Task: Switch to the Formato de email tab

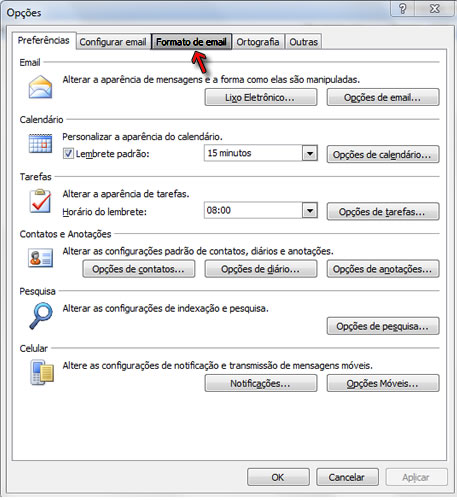Action: point(191,42)
